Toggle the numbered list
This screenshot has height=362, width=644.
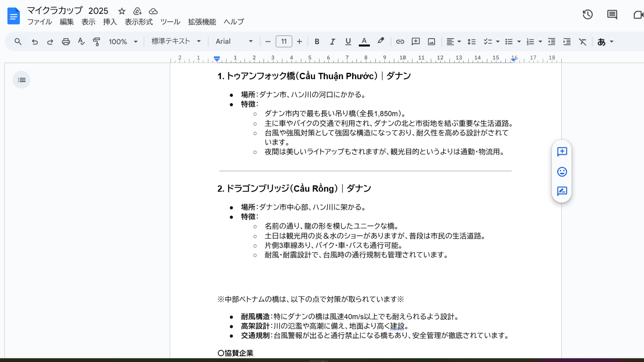tap(531, 41)
